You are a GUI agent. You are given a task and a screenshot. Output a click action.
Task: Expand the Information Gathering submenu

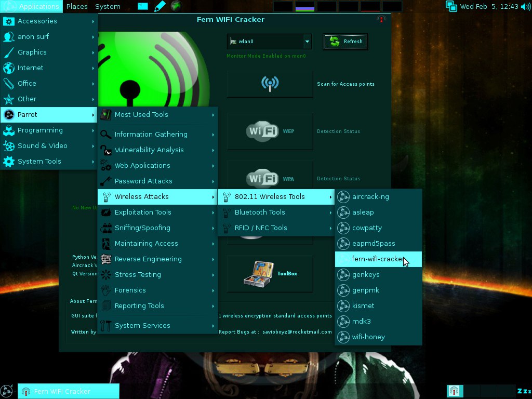click(158, 135)
